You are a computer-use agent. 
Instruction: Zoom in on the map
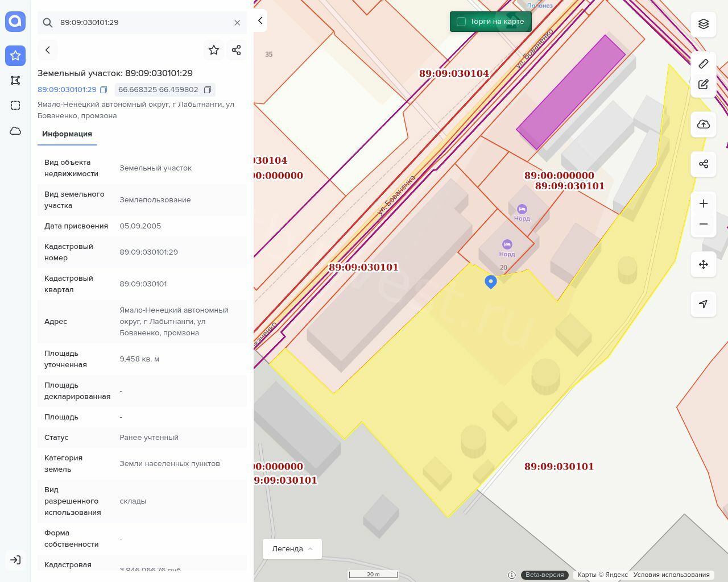coord(704,203)
